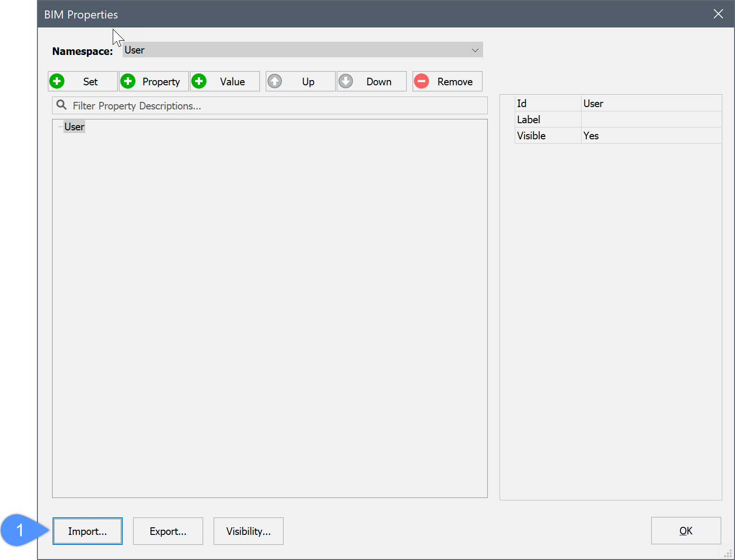Click the magnifier search icon
This screenshot has height=560, width=735.
tap(62, 105)
